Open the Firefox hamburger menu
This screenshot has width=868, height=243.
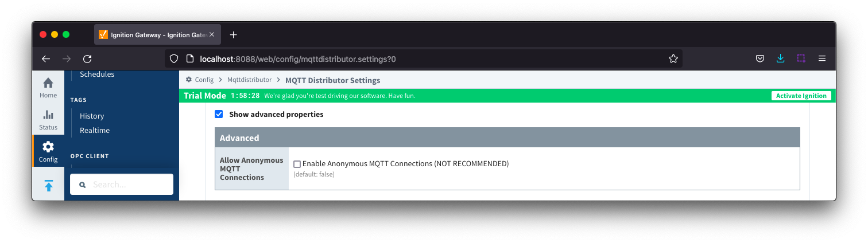(x=822, y=58)
